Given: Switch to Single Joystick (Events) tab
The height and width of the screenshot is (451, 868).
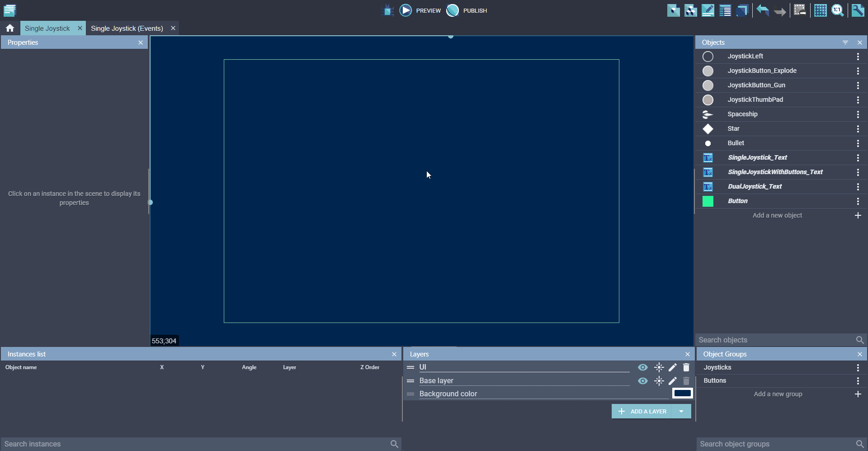Looking at the screenshot, I should click(127, 28).
